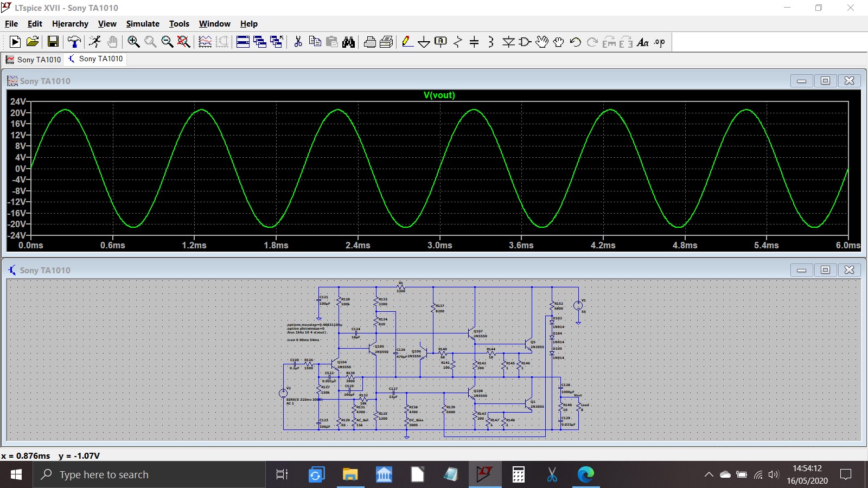Place an Inductor component

pos(491,42)
